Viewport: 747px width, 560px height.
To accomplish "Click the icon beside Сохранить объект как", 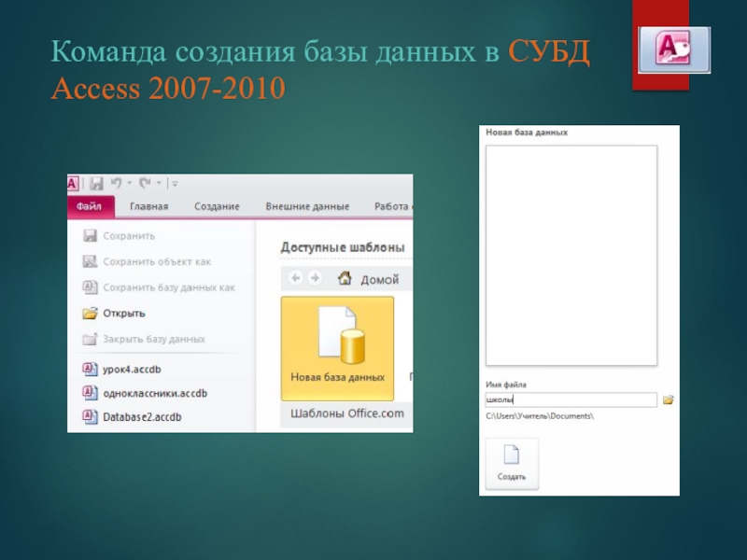I will coord(90,261).
